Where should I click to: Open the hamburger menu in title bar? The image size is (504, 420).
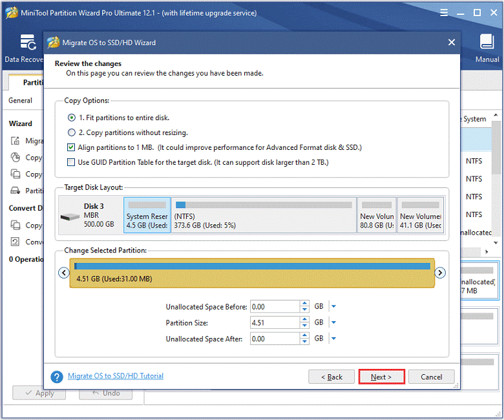pos(444,12)
